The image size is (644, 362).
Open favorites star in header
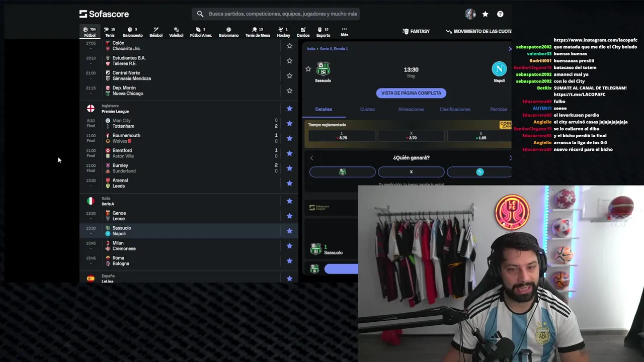click(x=485, y=14)
